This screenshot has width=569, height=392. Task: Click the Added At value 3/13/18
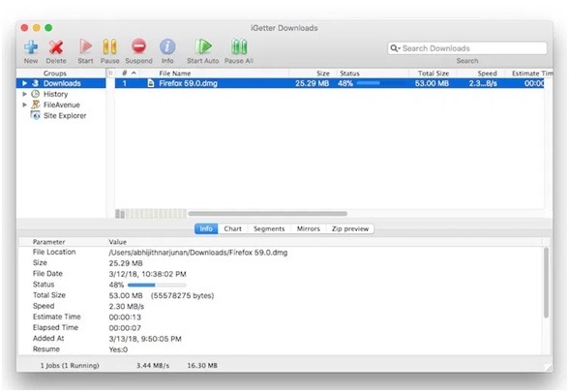click(145, 339)
